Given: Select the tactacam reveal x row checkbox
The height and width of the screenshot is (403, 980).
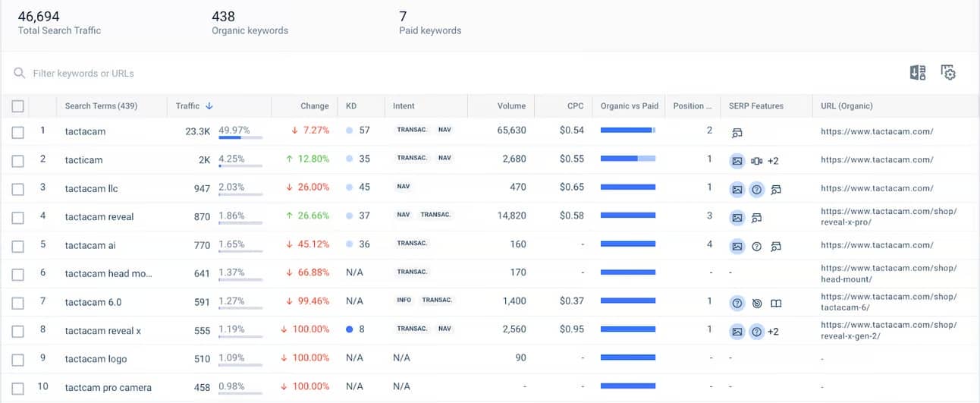Looking at the screenshot, I should 18,332.
